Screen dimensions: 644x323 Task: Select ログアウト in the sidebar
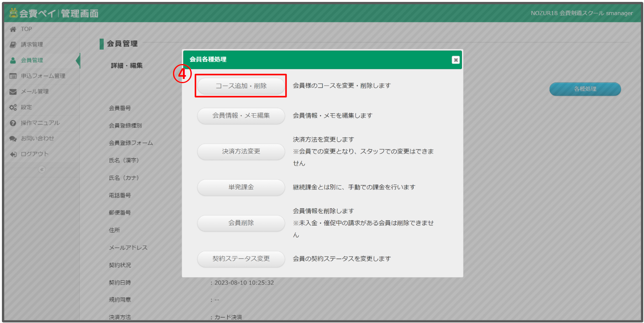(42, 154)
